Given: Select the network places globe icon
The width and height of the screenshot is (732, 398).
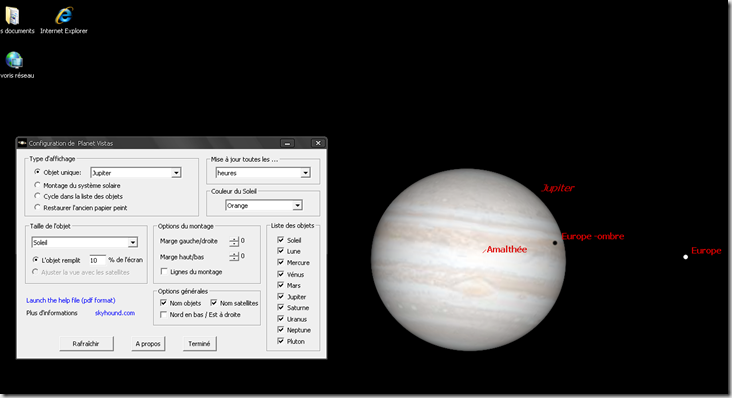Looking at the screenshot, I should pyautogui.click(x=14, y=60).
